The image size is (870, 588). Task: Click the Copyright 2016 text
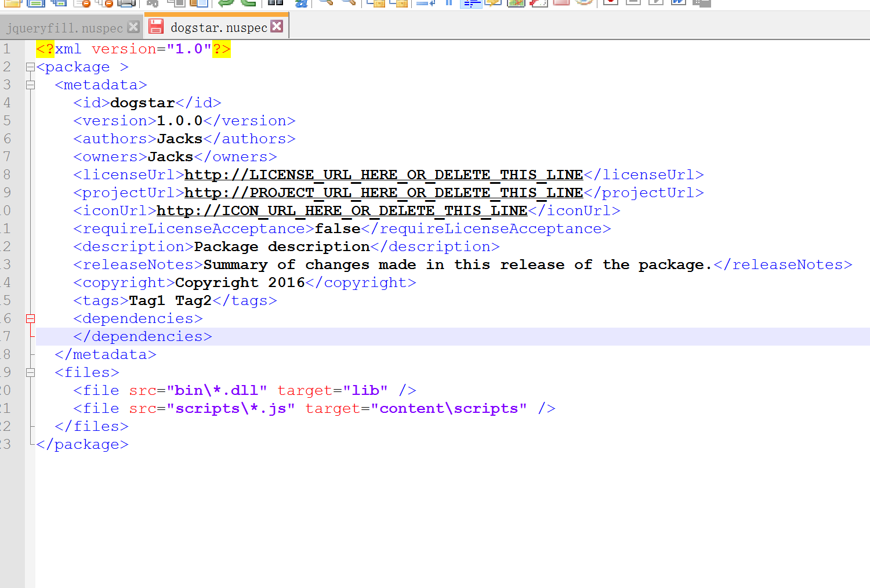click(x=240, y=283)
